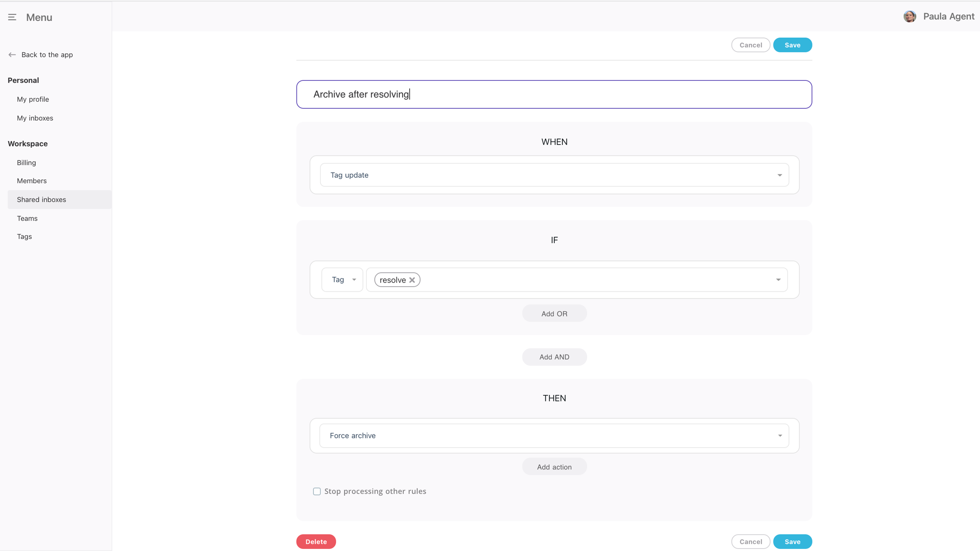Open the tag values dropdown arrow

tap(778, 280)
